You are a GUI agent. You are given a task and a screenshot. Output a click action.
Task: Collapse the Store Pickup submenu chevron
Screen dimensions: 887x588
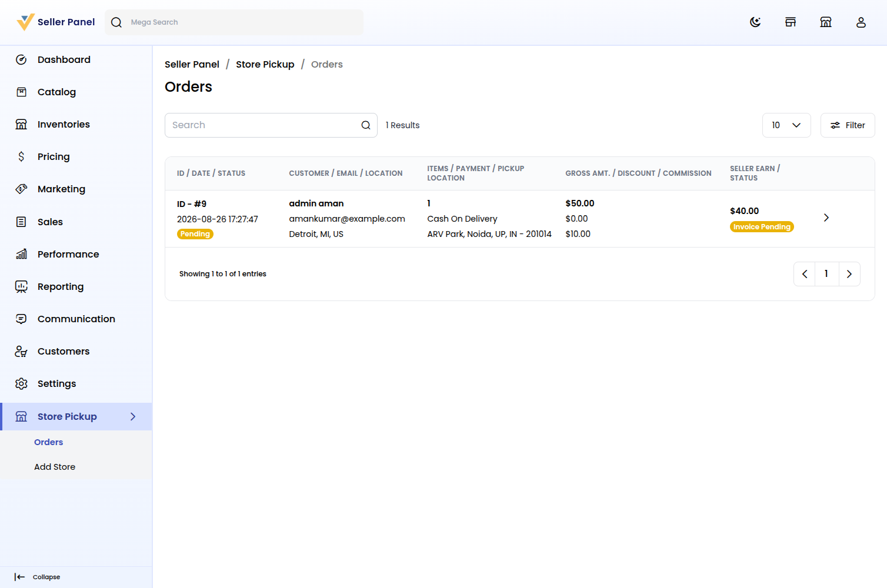(133, 416)
